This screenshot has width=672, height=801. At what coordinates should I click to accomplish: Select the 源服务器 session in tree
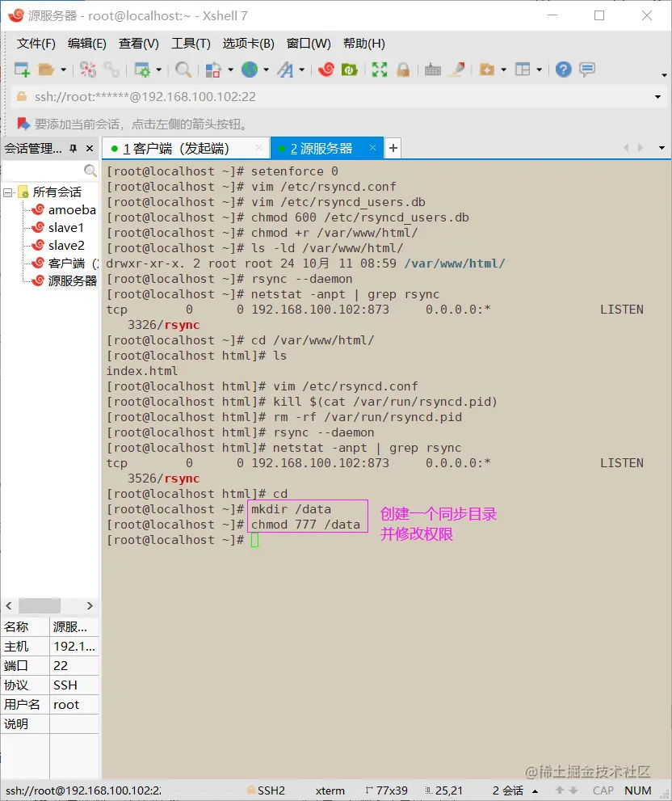[65, 281]
